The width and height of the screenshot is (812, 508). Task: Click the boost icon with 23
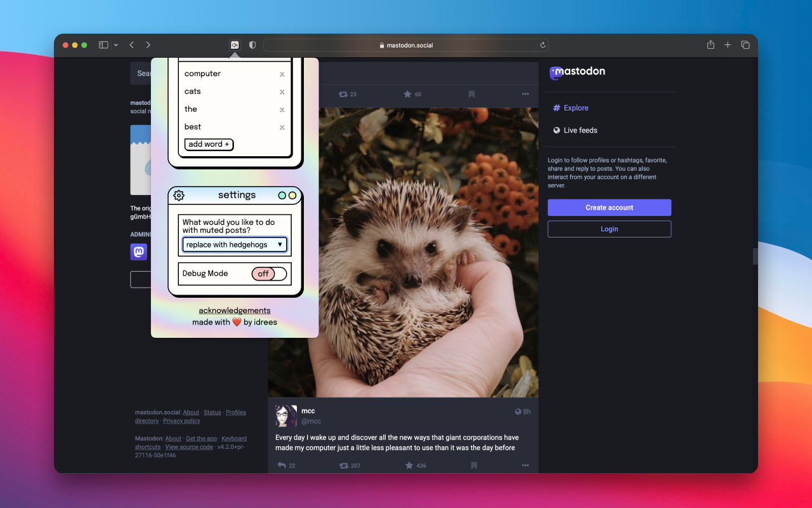[x=348, y=94]
